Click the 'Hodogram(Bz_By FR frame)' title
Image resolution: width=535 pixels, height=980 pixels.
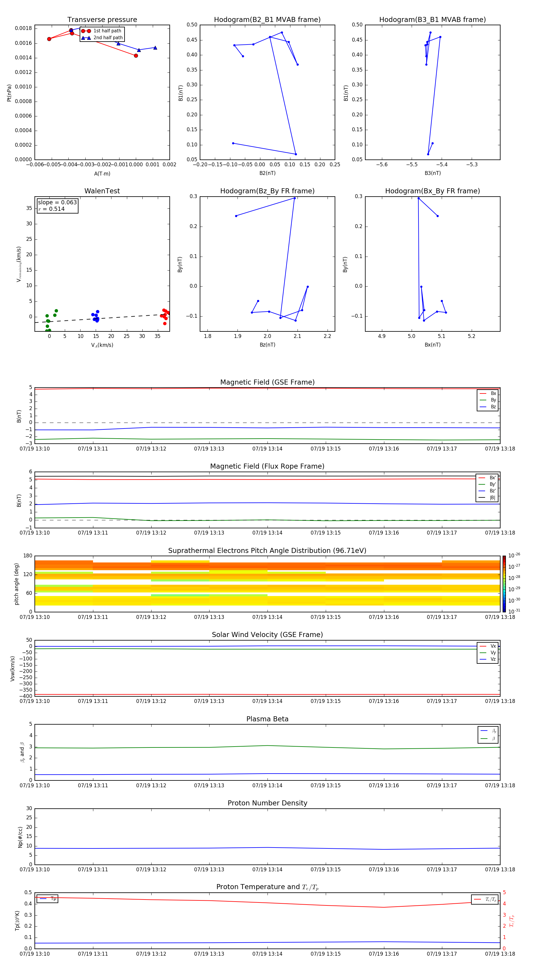click(x=267, y=191)
